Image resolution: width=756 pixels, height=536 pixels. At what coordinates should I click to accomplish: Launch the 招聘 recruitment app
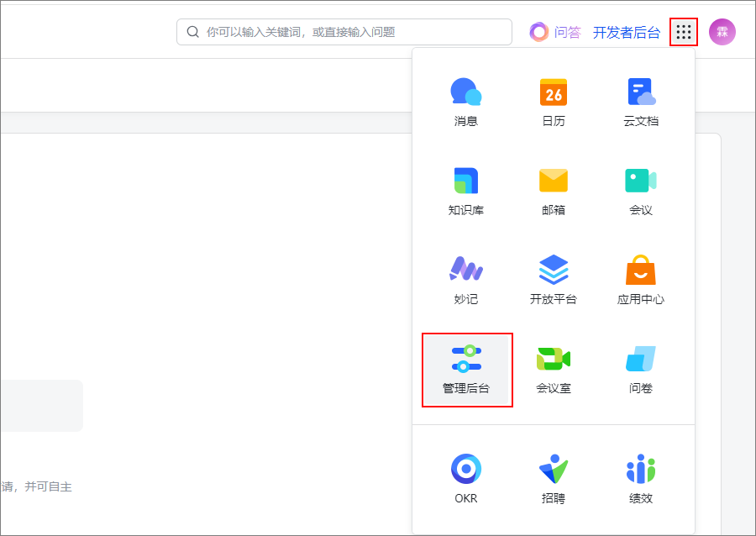[x=553, y=480]
